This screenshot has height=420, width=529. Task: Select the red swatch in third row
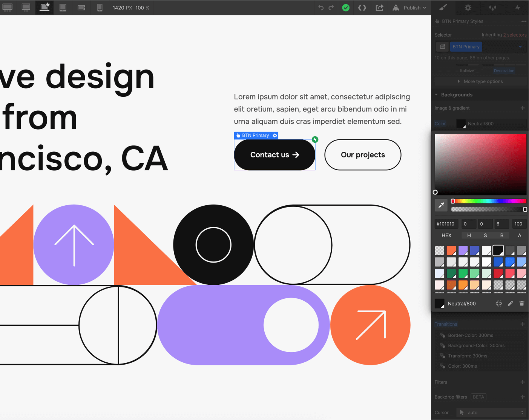pyautogui.click(x=498, y=273)
